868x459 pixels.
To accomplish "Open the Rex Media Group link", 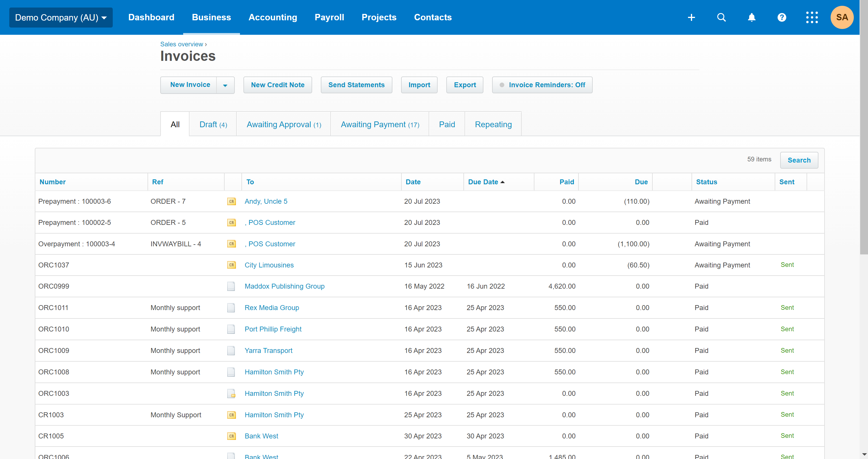I will (272, 308).
